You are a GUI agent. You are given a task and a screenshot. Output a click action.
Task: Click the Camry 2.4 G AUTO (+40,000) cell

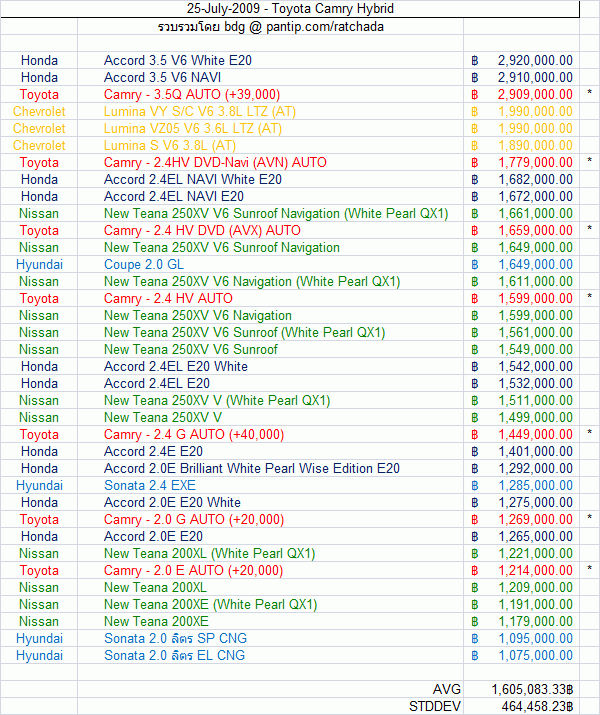[x=194, y=434]
